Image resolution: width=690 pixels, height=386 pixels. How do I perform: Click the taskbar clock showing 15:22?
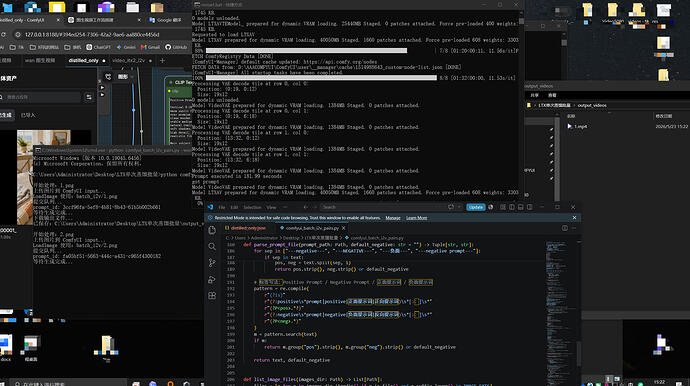click(659, 382)
